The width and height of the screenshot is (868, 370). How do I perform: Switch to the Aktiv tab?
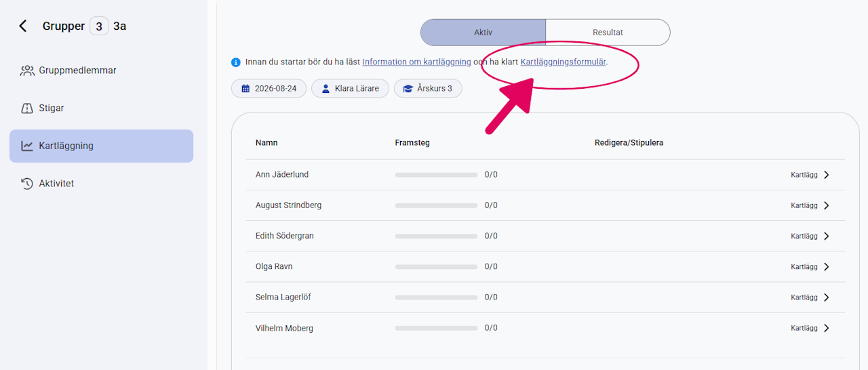point(483,33)
